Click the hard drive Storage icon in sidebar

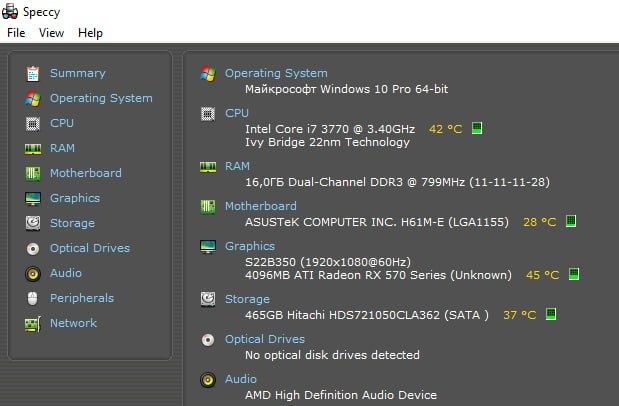(33, 223)
